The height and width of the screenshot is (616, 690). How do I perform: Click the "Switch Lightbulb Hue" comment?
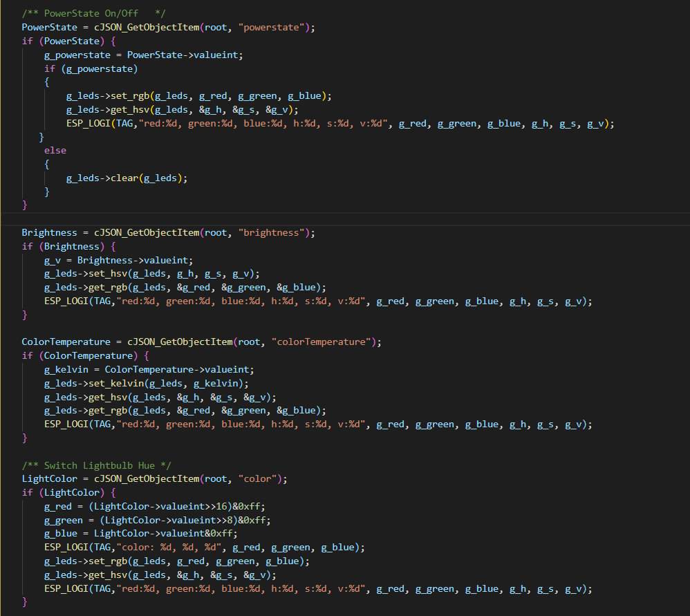pos(96,465)
